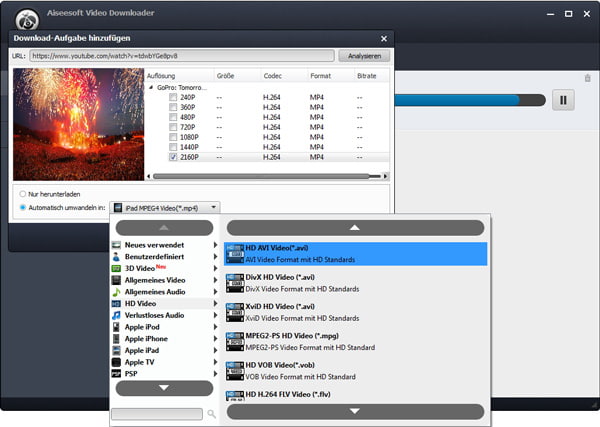Open the Allgemeines Audio category
The width and height of the screenshot is (600, 427).
165,292
